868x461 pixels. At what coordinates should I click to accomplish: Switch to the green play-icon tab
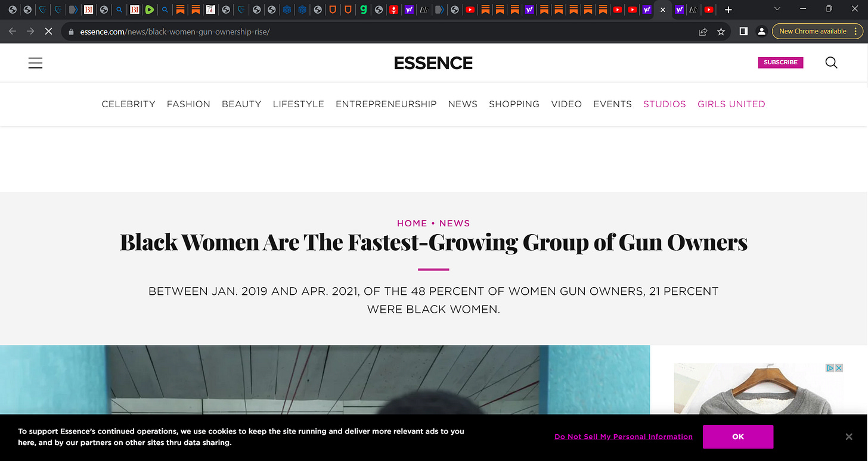(149, 10)
